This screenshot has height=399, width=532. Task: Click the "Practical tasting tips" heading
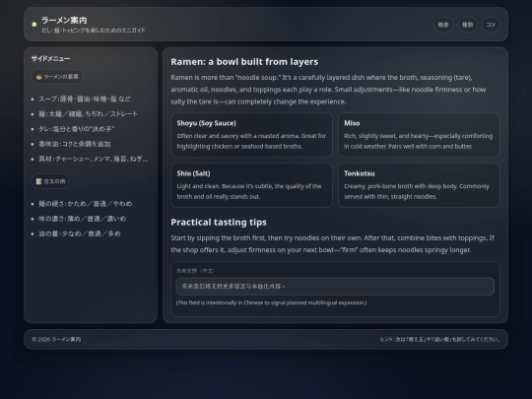click(219, 223)
